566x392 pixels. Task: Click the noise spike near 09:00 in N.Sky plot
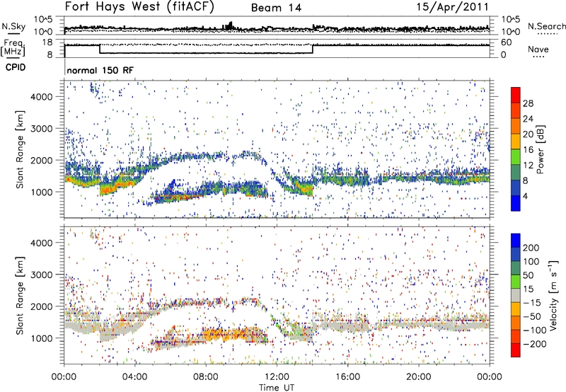[x=228, y=25]
